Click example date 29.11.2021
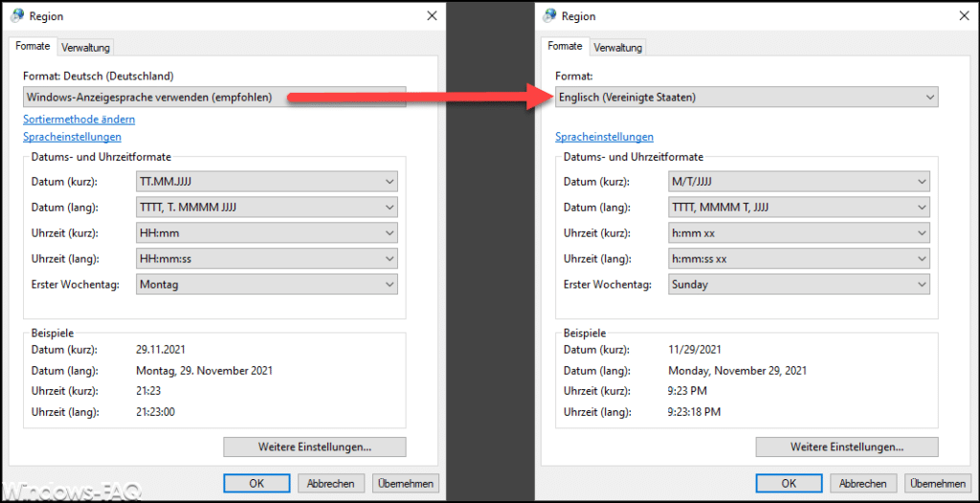 click(x=161, y=350)
